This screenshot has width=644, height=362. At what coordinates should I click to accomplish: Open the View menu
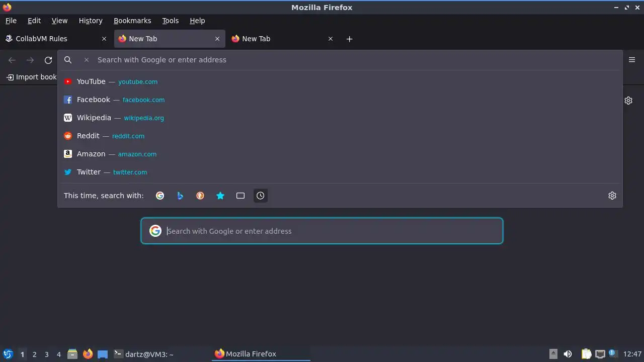(59, 21)
